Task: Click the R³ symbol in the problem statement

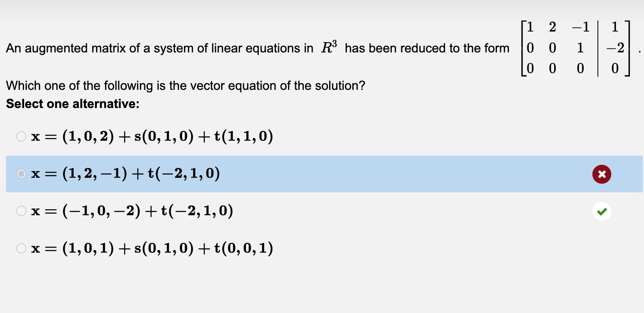Action: tap(329, 47)
